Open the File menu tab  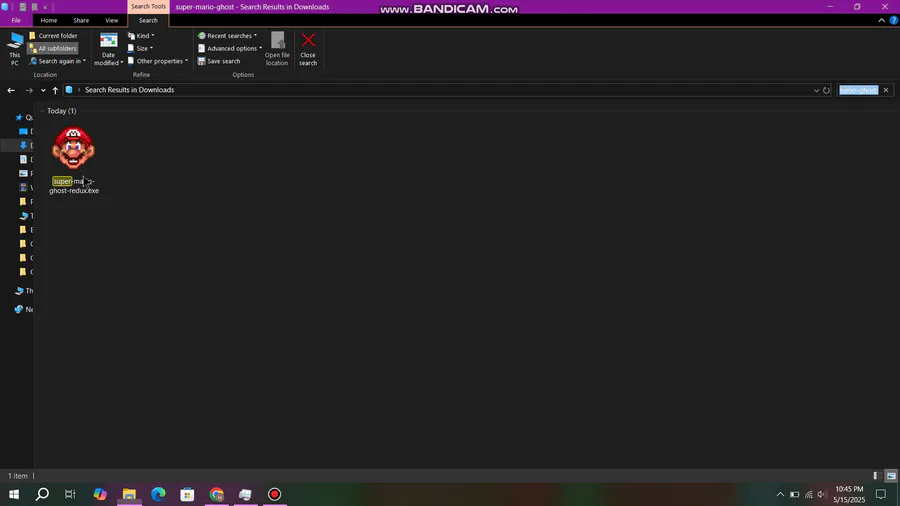(16, 20)
